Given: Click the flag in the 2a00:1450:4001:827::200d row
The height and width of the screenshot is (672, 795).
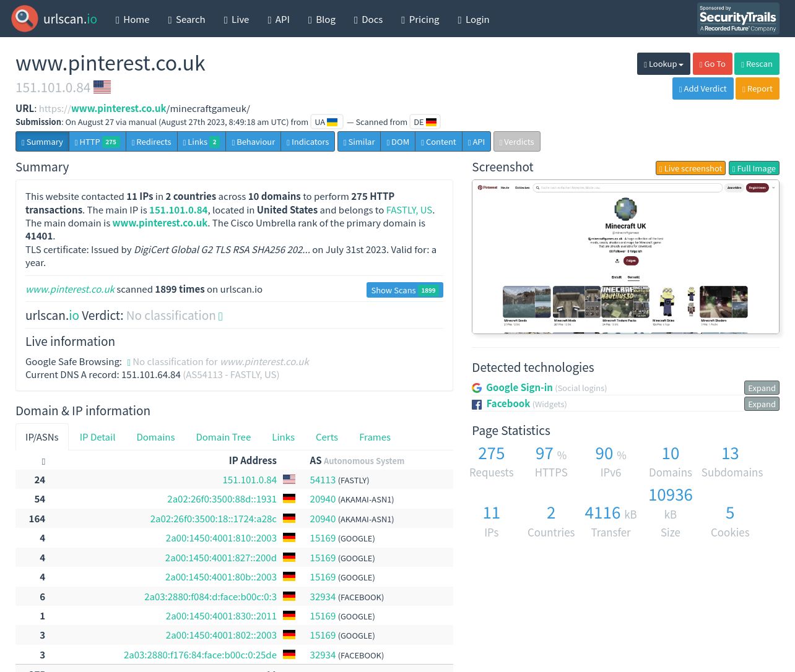Looking at the screenshot, I should pyautogui.click(x=289, y=558).
